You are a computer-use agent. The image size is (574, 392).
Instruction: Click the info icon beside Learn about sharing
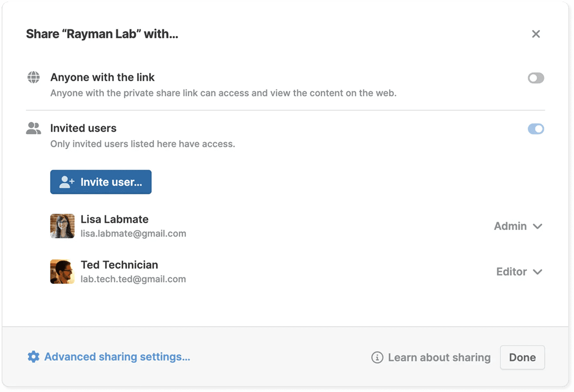pos(377,357)
